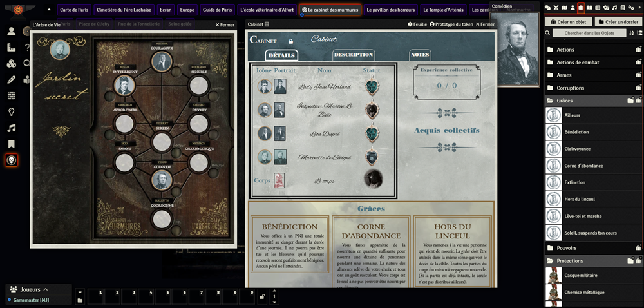The width and height of the screenshot is (644, 308).
Task: Toggle Lady Jane Horland's status heart
Action: coord(373,87)
